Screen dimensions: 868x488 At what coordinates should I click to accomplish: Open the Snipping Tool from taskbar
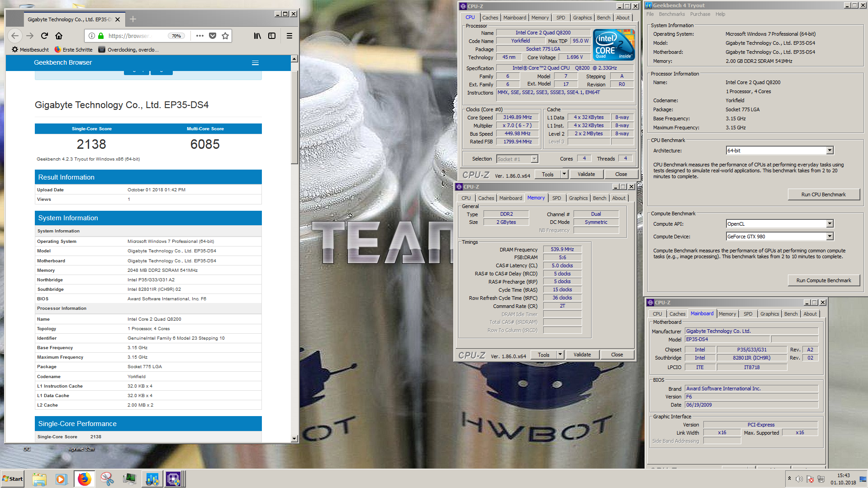107,479
